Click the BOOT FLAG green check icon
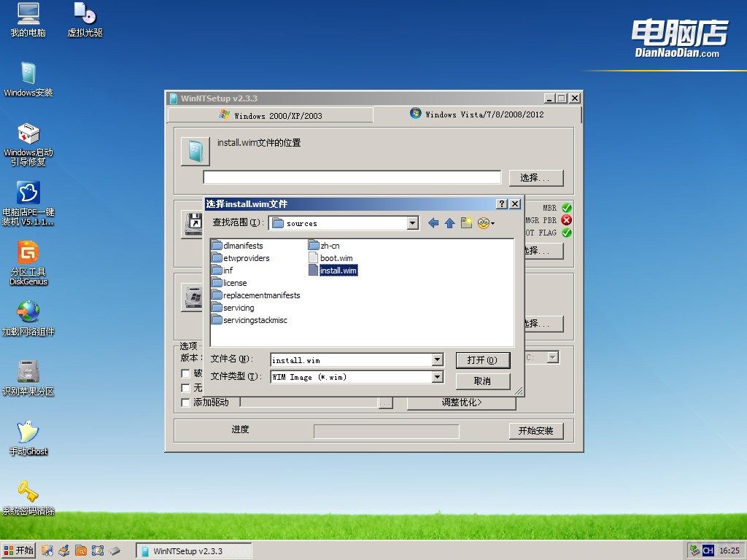Viewport: 747px width, 560px height. click(x=566, y=233)
